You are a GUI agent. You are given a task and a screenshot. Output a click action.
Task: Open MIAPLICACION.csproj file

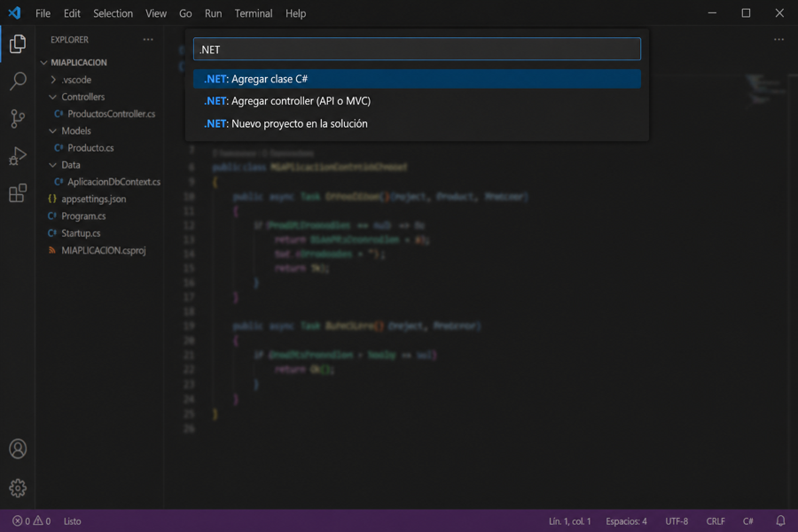(104, 250)
